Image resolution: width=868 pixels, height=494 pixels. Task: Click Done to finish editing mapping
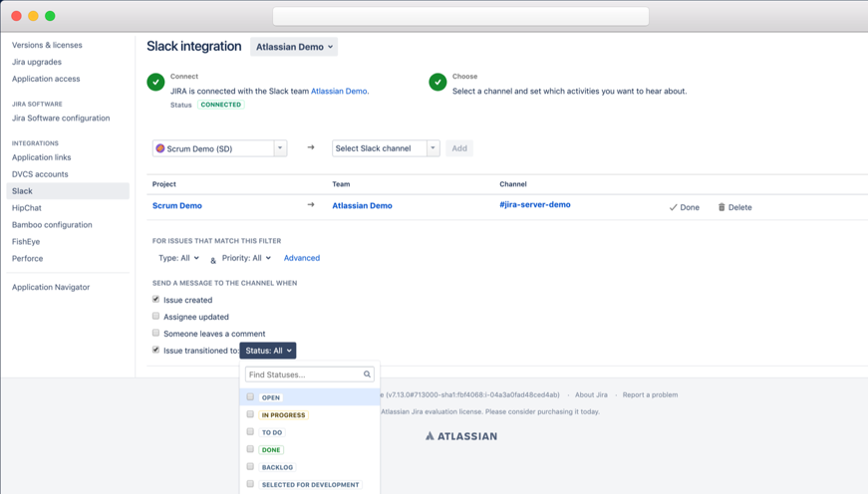[x=685, y=207]
